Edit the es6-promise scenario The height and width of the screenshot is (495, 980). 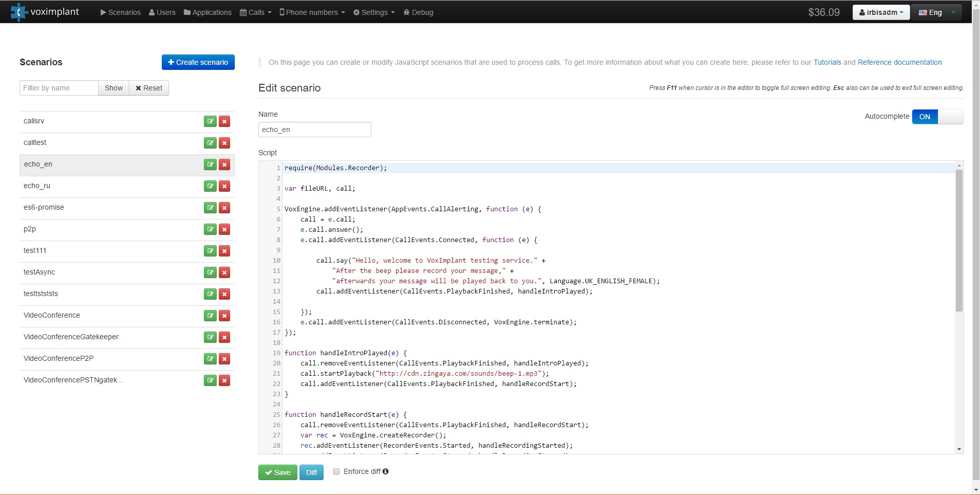[210, 208]
